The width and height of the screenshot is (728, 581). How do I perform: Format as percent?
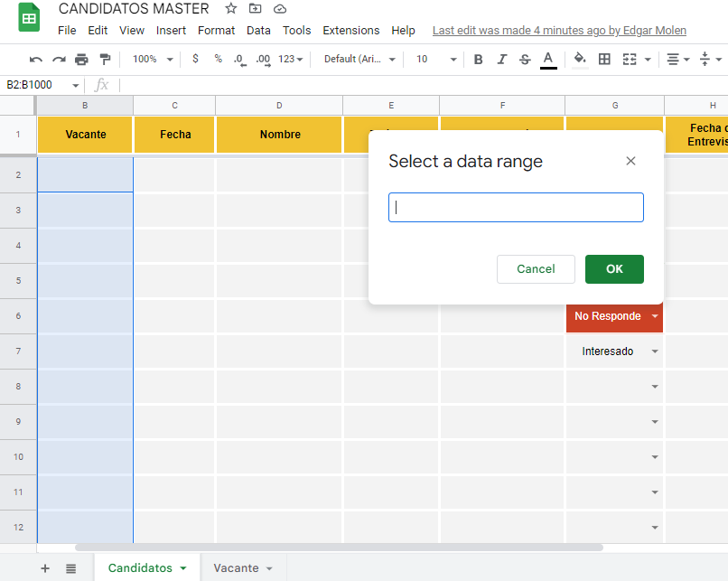point(219,59)
